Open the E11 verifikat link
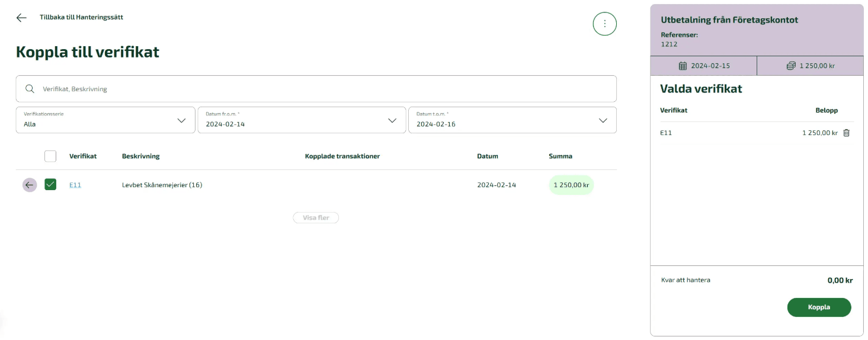 (75, 185)
